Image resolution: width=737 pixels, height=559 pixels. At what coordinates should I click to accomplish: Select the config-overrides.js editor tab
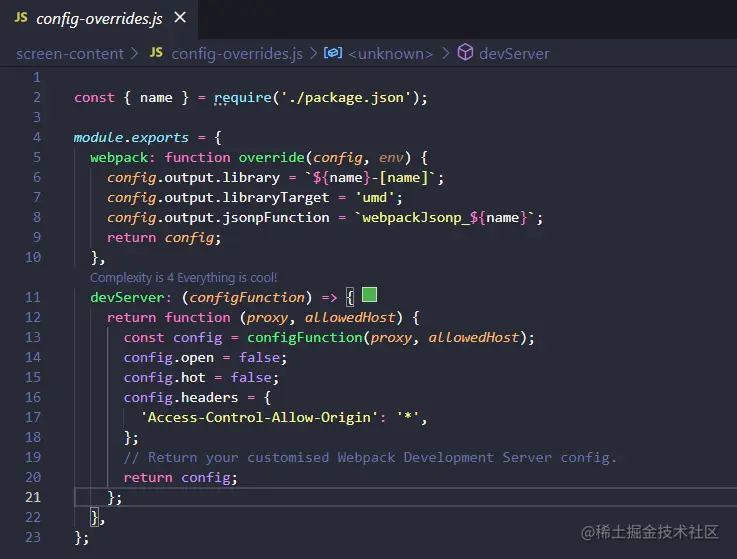(x=99, y=19)
